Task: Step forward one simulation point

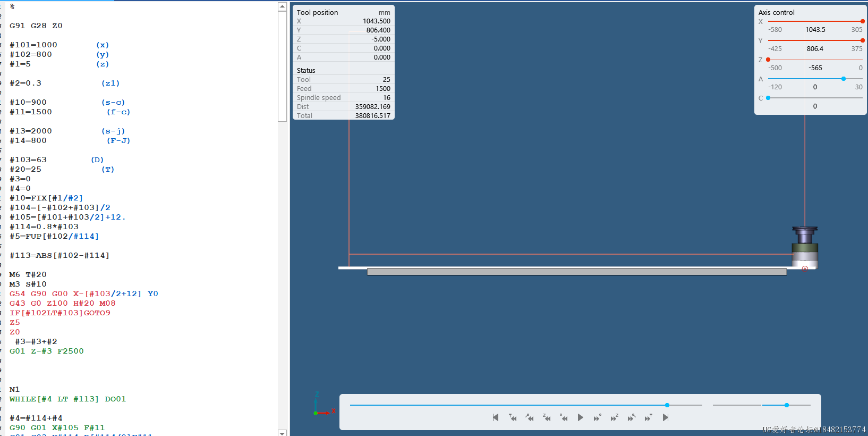Action: (597, 417)
